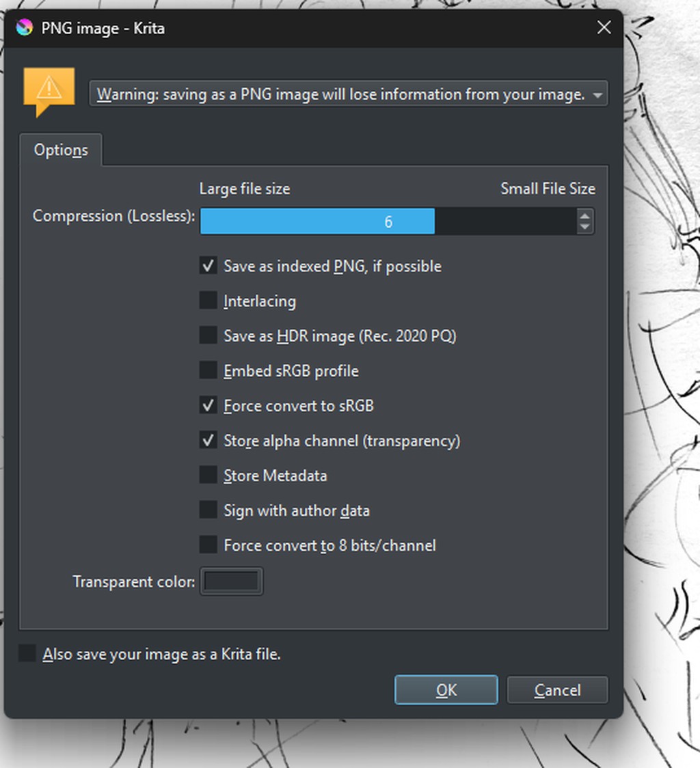The width and height of the screenshot is (700, 768).
Task: Open the Transparent color swatch picker
Action: click(231, 581)
